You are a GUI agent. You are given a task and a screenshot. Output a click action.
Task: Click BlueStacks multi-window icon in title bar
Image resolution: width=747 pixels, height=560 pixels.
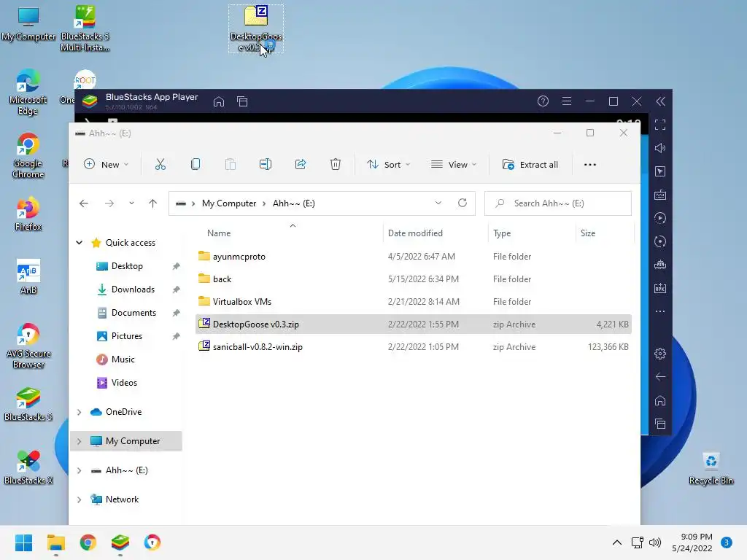pos(242,101)
